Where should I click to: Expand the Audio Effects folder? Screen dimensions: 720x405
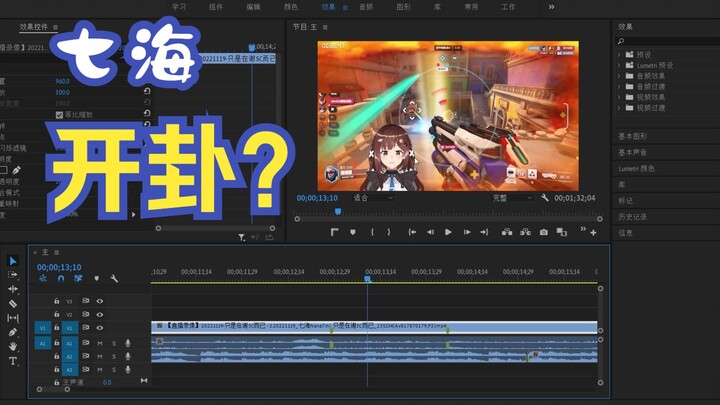619,76
